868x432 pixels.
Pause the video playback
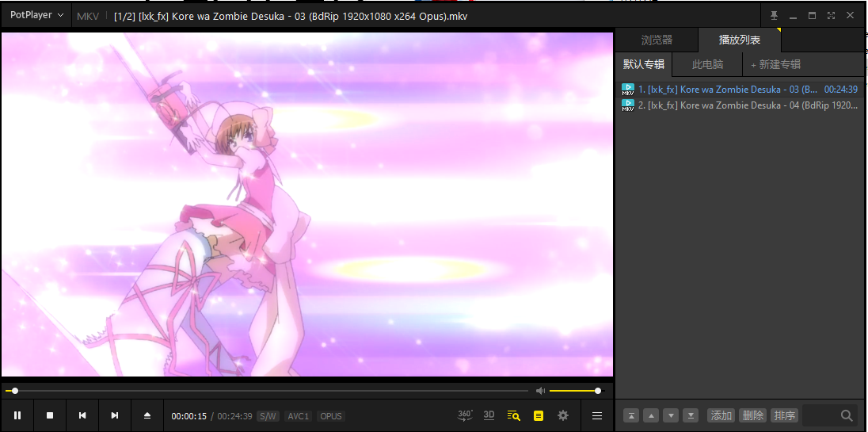tap(17, 415)
